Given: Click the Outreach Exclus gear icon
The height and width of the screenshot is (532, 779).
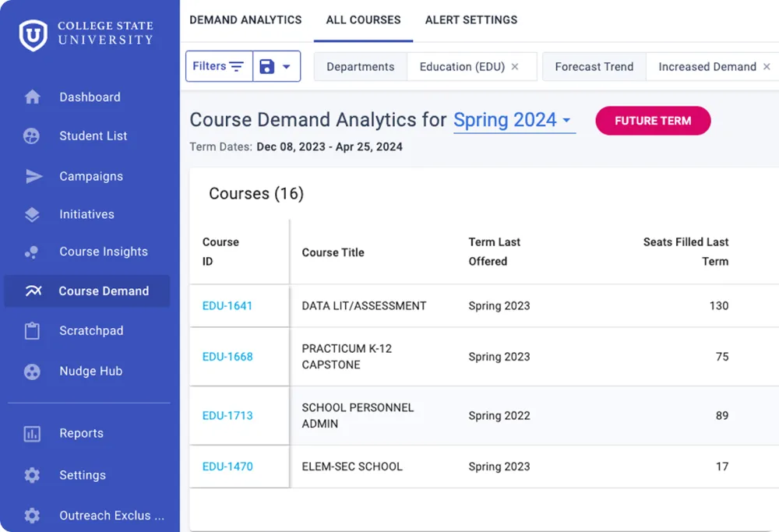Looking at the screenshot, I should 32,515.
